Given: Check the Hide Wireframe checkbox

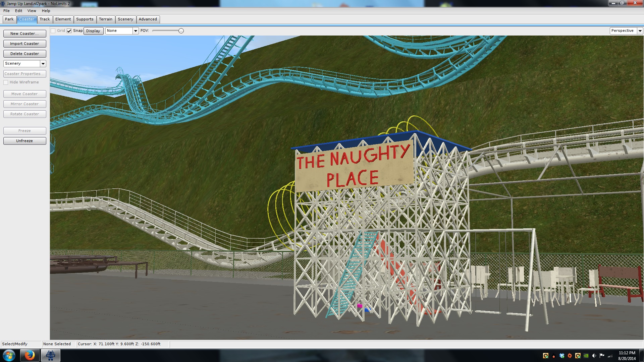Looking at the screenshot, I should [6, 82].
